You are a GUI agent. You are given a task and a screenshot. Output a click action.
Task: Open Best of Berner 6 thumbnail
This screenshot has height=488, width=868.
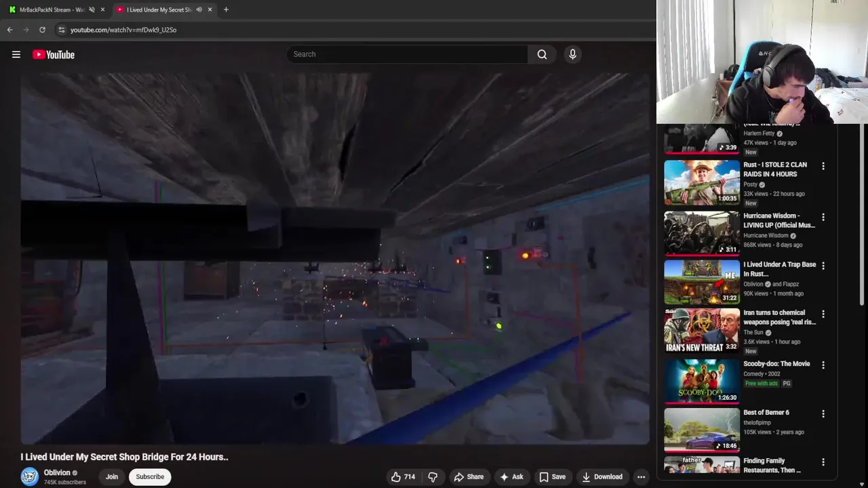click(x=702, y=430)
